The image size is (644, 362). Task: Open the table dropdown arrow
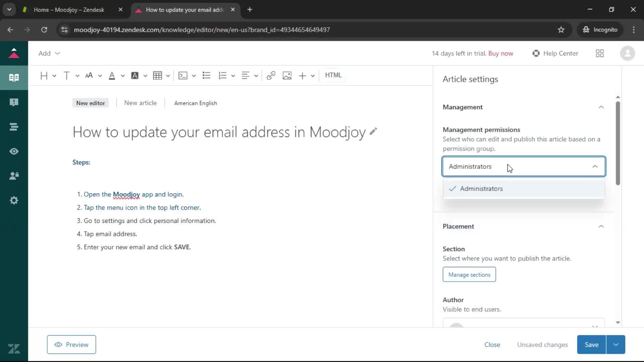(168, 76)
